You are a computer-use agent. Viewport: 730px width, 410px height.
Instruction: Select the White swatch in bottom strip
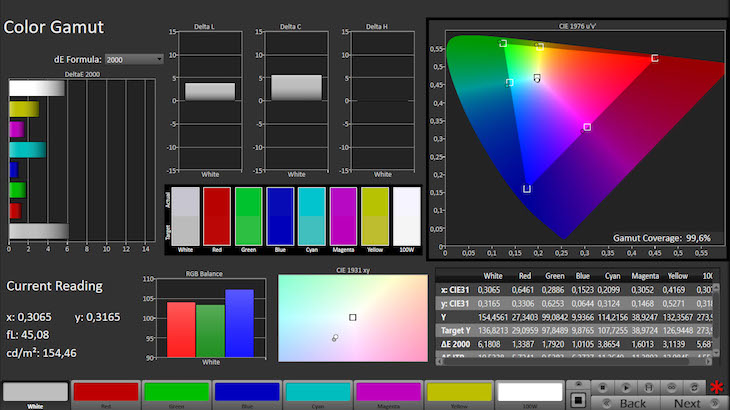34,392
